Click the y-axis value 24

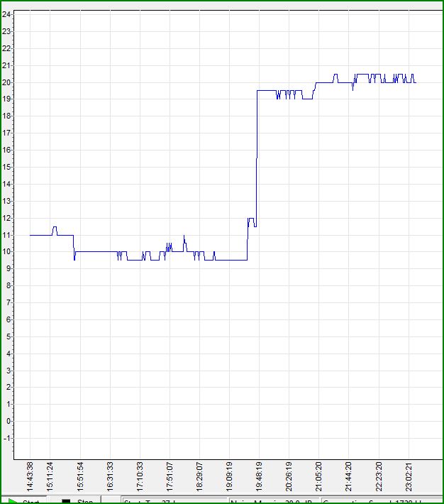[x=6, y=14]
